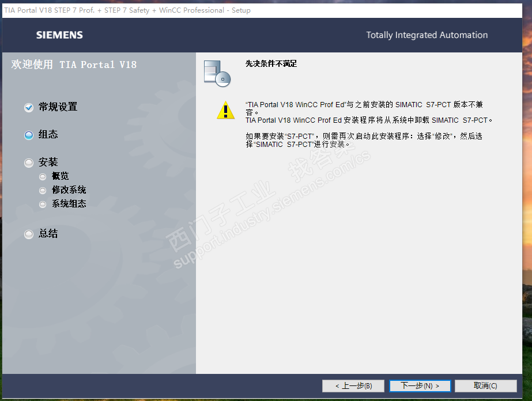Viewport: 532px width, 401px height.
Task: Select the 常规设置 step indicator
Action: coord(29,108)
